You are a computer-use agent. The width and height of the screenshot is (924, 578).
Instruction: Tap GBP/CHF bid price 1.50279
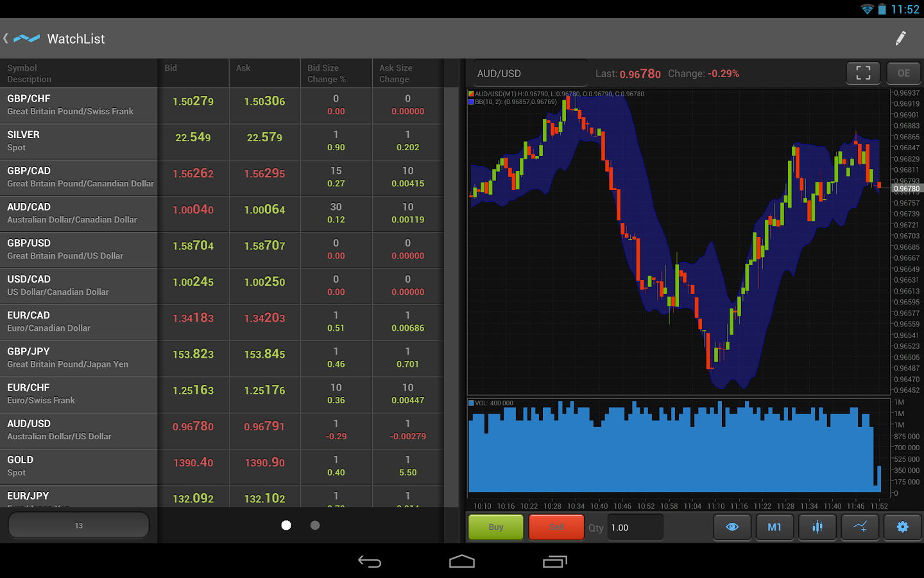click(x=193, y=101)
